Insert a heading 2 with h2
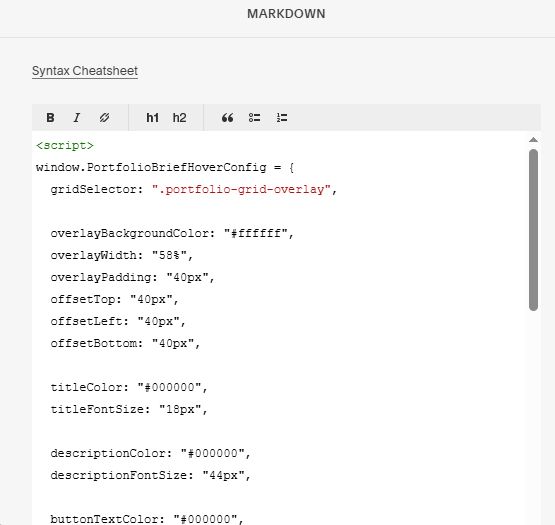The width and height of the screenshot is (555, 525). pyautogui.click(x=179, y=118)
